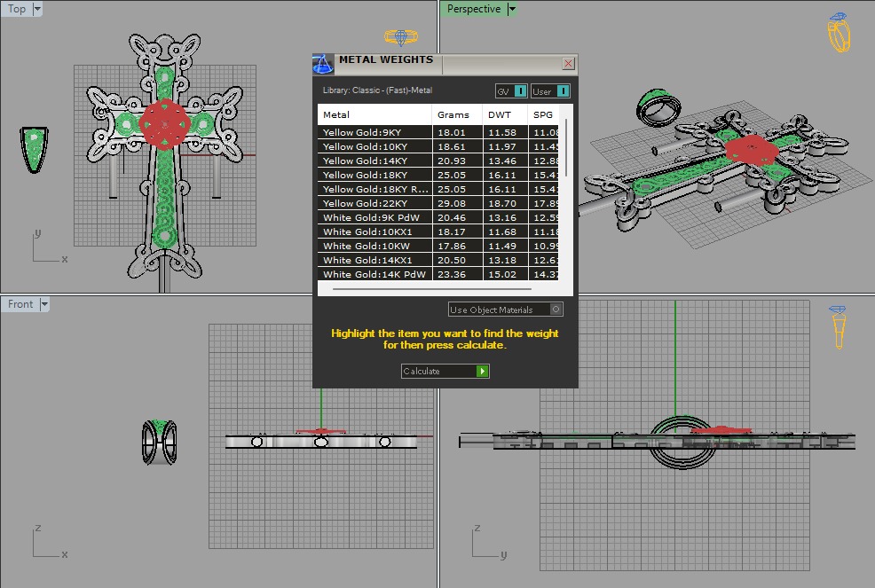875x588 pixels.
Task: Click the gem ring icon in Top viewport
Action: coord(400,37)
